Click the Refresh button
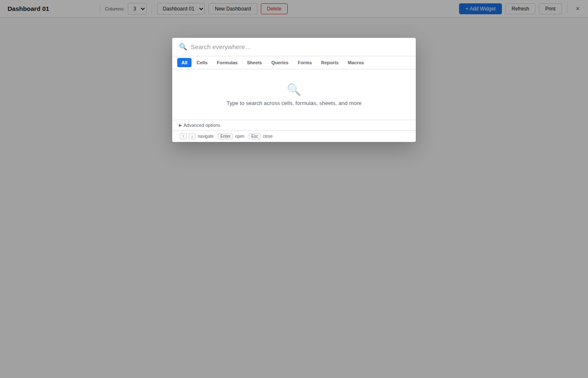The height and width of the screenshot is (378, 588). click(520, 9)
